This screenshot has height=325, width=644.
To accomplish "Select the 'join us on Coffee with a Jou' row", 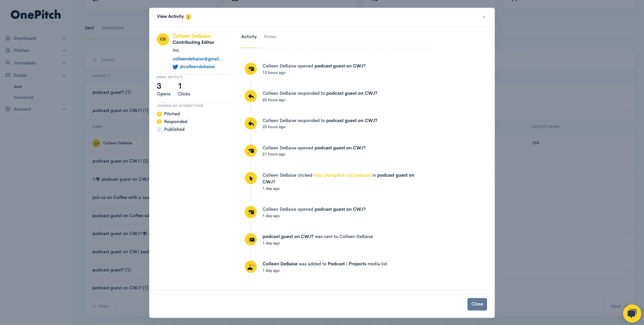I will click(120, 198).
